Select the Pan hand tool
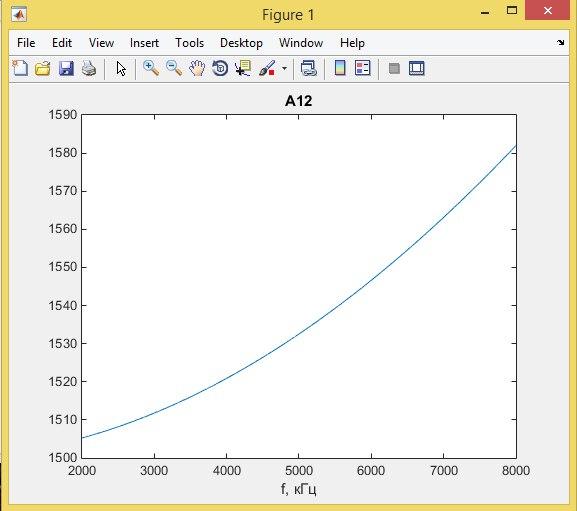Image resolution: width=577 pixels, height=511 pixels. click(x=197, y=68)
